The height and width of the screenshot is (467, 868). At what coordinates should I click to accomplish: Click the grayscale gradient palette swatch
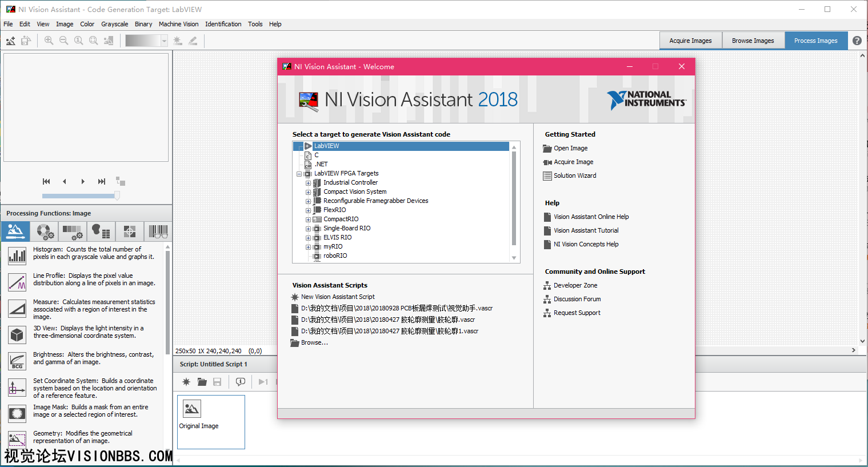[143, 41]
